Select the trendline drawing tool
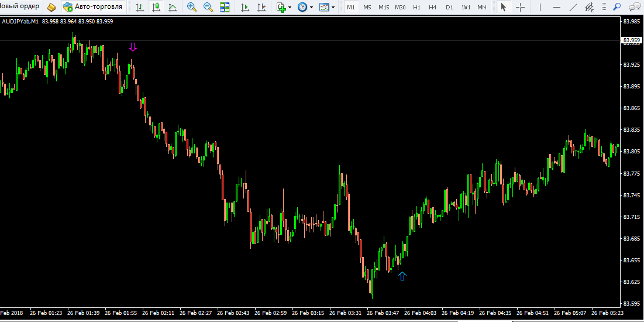The height and width of the screenshot is (322, 644). (x=573, y=7)
